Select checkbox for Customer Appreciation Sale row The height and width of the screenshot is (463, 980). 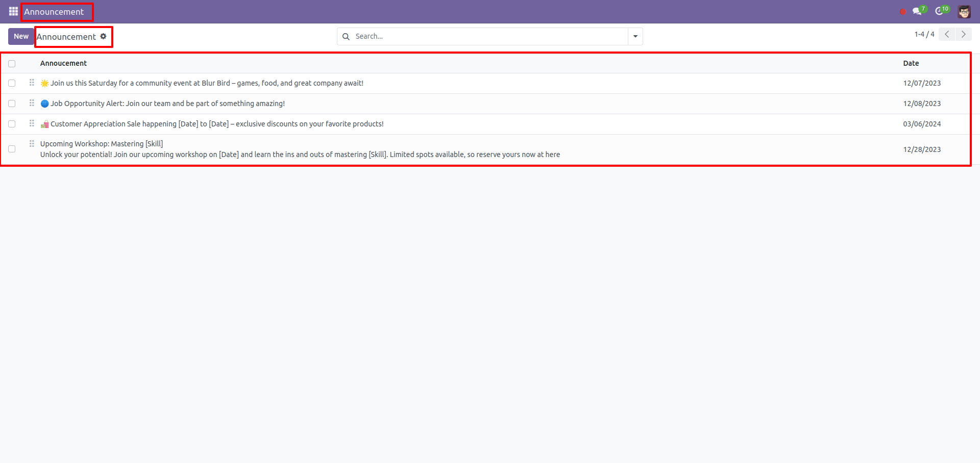(12, 124)
